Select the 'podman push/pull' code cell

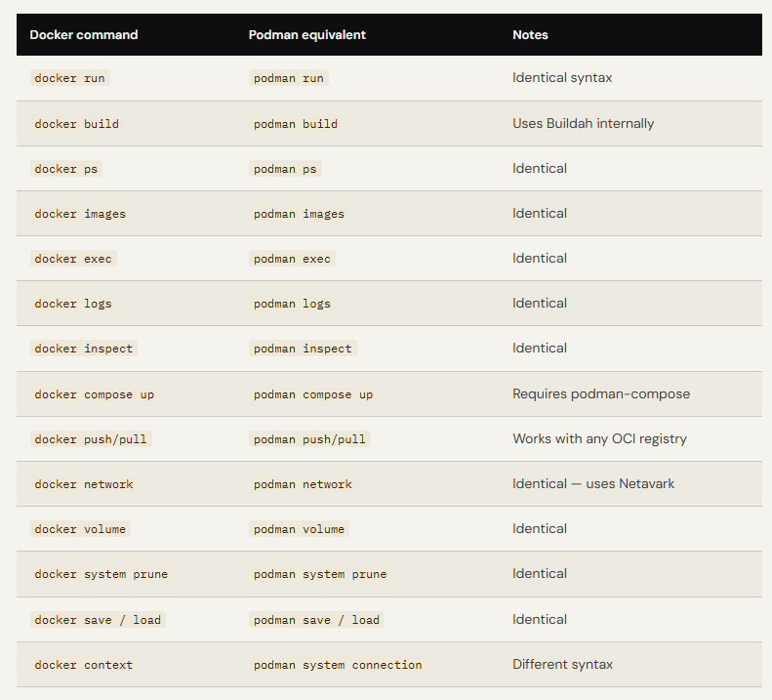pyautogui.click(x=309, y=439)
